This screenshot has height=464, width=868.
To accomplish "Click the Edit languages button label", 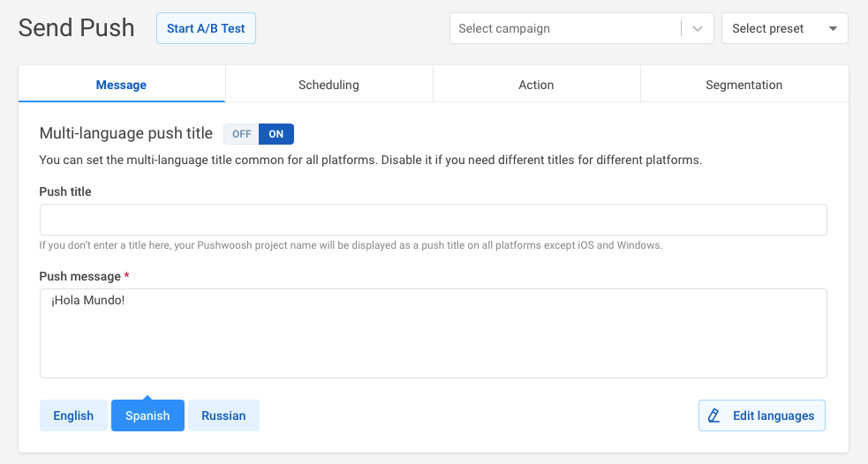I will point(773,415).
